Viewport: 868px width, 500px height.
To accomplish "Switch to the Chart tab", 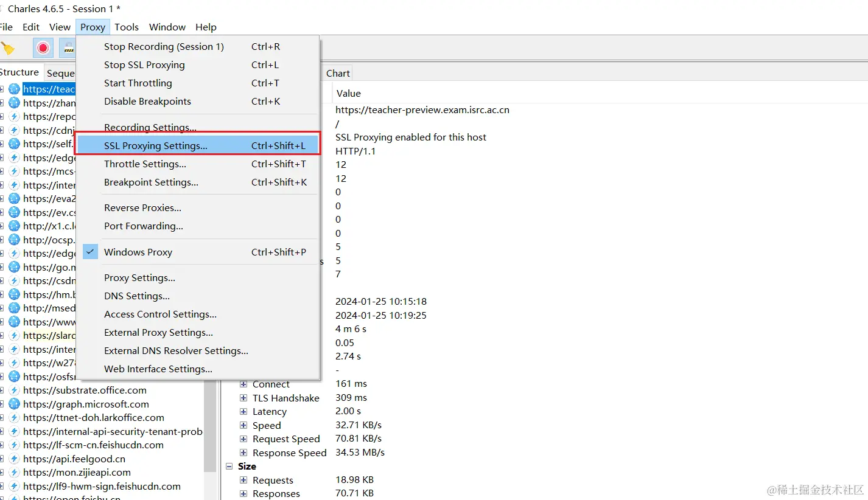I will point(338,73).
